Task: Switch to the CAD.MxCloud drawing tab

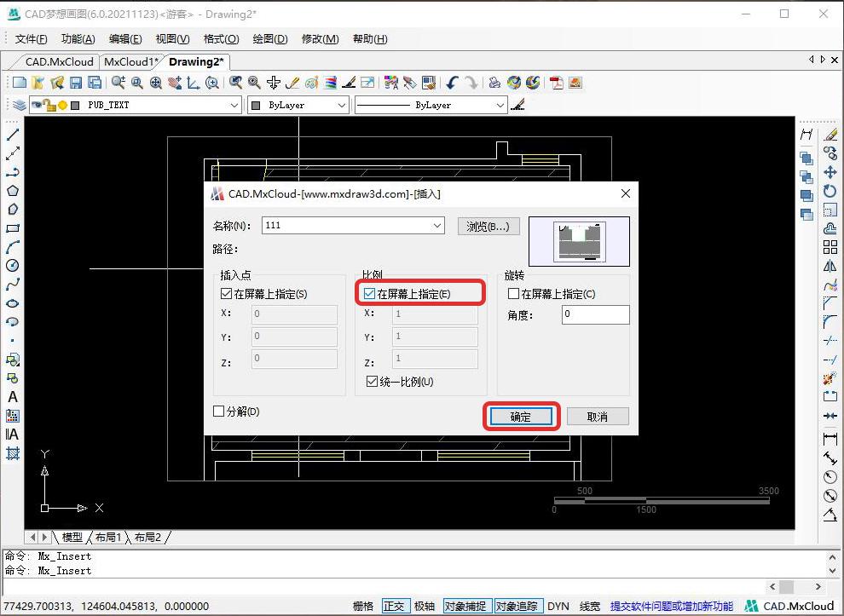Action: coord(59,61)
